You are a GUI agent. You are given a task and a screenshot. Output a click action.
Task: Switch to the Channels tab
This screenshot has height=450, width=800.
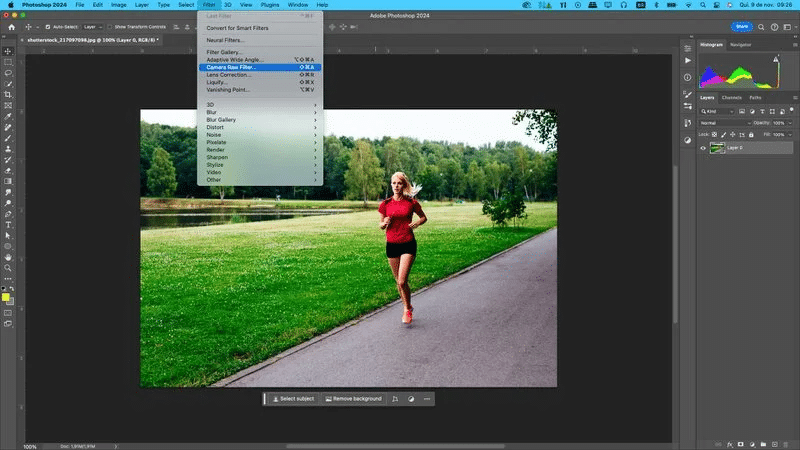[x=731, y=97]
